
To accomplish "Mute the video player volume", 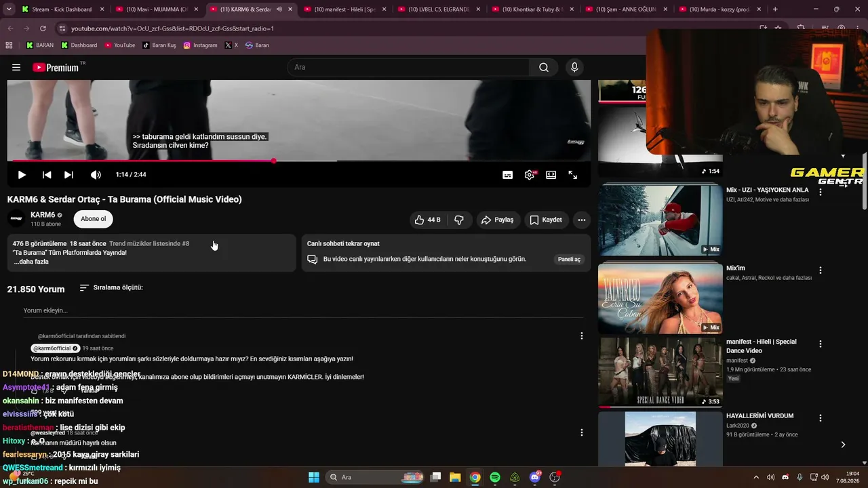I will 96,175.
